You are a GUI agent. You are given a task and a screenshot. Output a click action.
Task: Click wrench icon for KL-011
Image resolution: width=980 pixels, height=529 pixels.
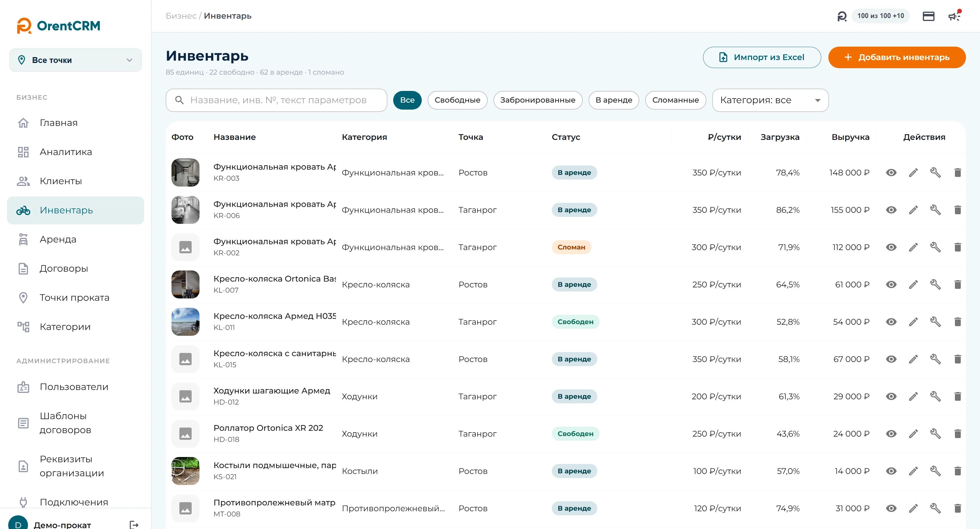pyautogui.click(x=935, y=321)
